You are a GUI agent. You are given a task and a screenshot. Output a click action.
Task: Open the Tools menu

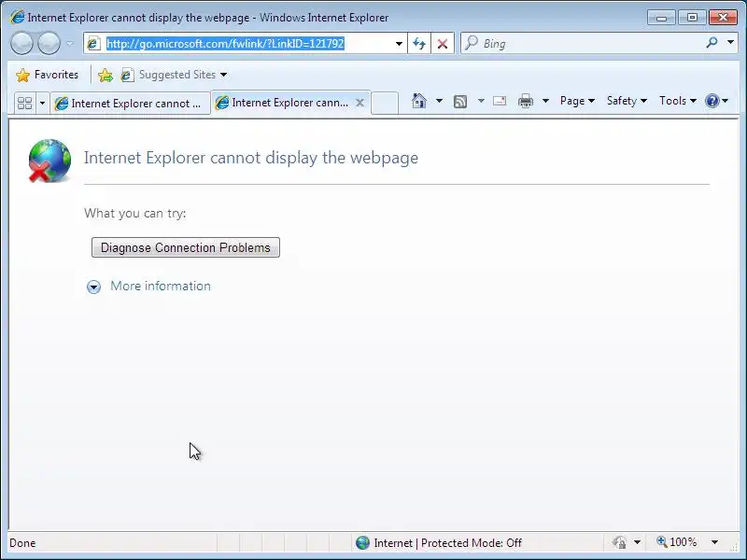click(x=678, y=101)
